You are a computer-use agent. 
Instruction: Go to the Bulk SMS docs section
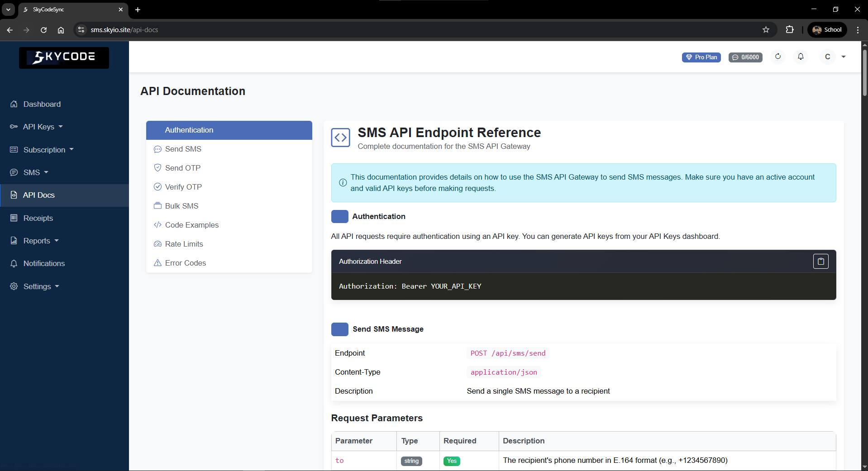(x=229, y=206)
